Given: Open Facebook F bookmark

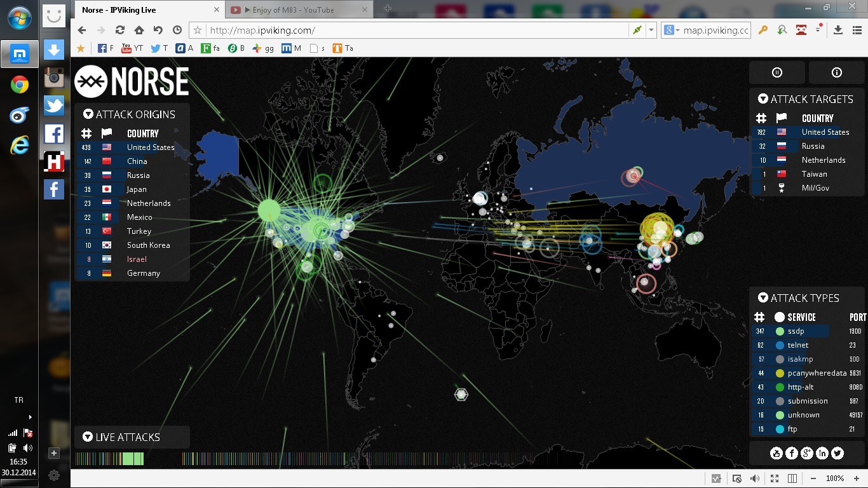Looking at the screenshot, I should point(105,48).
